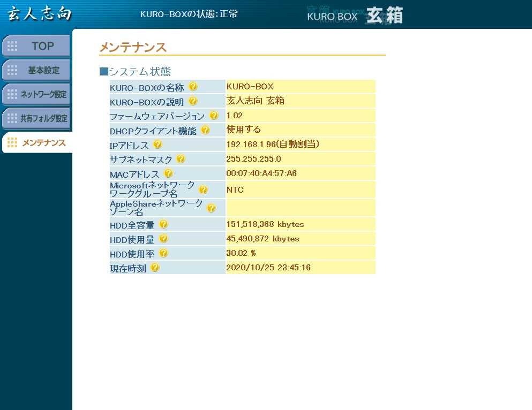Show help for DHCPクライアント機能
532x410 pixels.
tap(205, 130)
